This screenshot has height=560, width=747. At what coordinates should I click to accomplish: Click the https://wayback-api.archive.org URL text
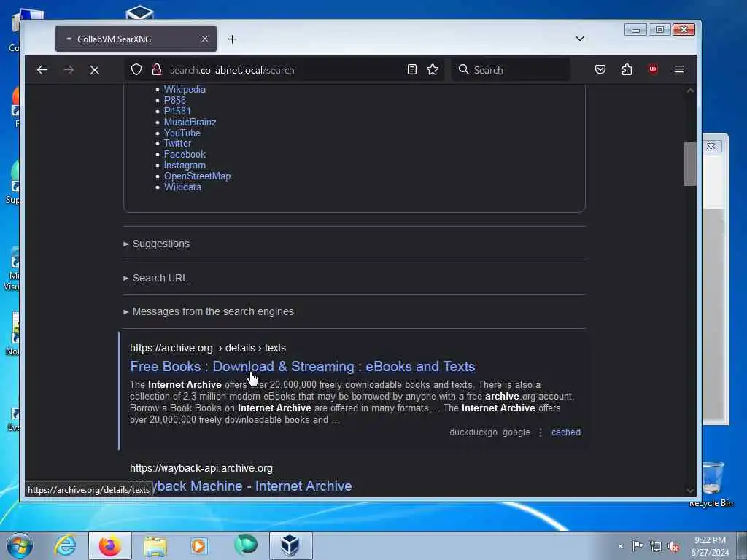201,469
